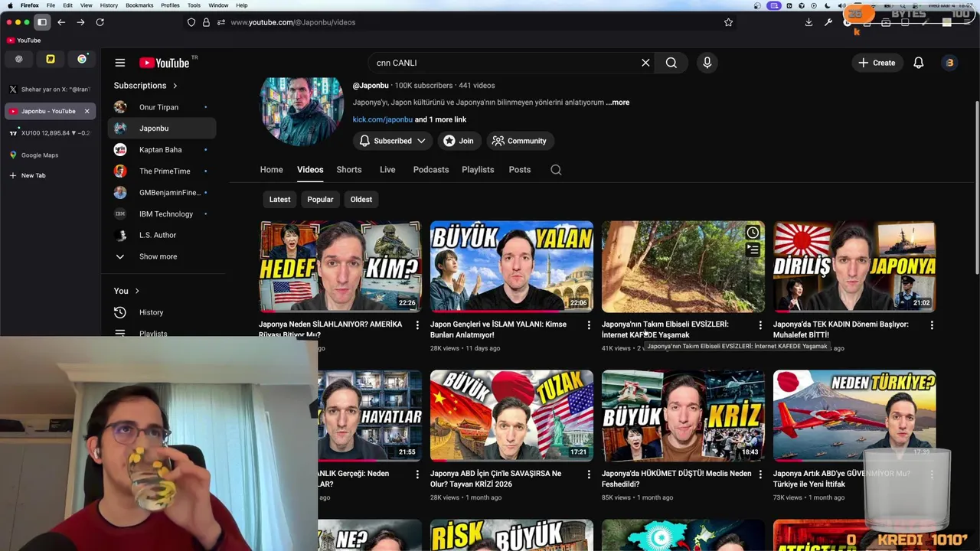This screenshot has width=980, height=551.
Task: Switch to the Podcasts channel tab
Action: click(431, 170)
